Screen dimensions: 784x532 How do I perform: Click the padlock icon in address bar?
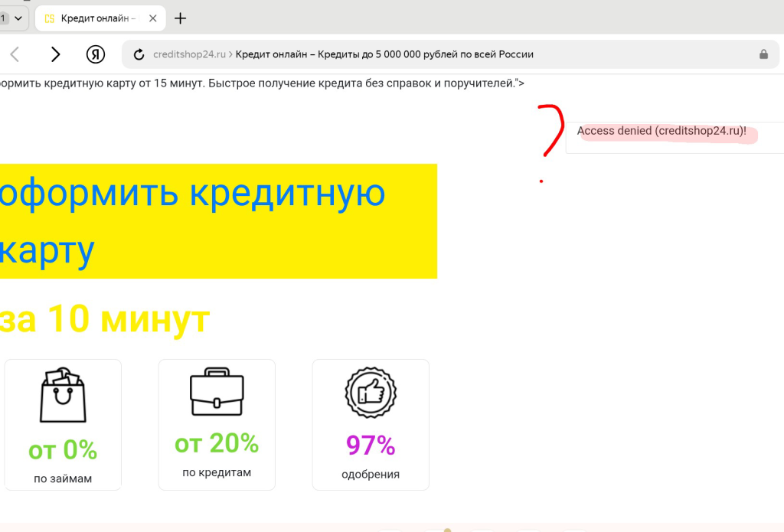click(x=763, y=54)
